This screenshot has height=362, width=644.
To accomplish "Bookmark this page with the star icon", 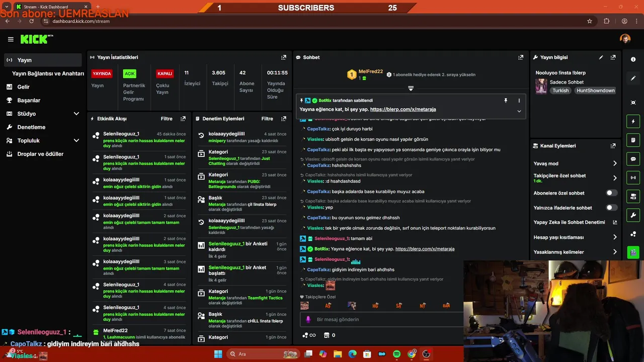I will pyautogui.click(x=590, y=21).
